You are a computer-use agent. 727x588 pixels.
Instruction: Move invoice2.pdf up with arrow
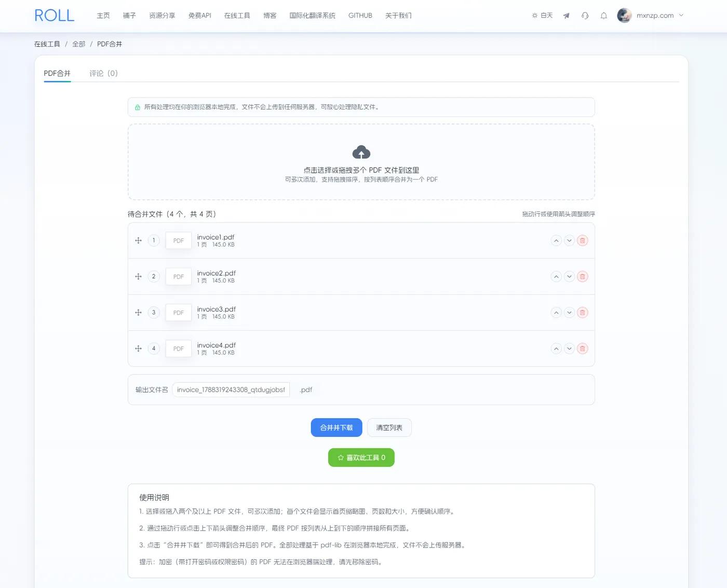tap(556, 276)
